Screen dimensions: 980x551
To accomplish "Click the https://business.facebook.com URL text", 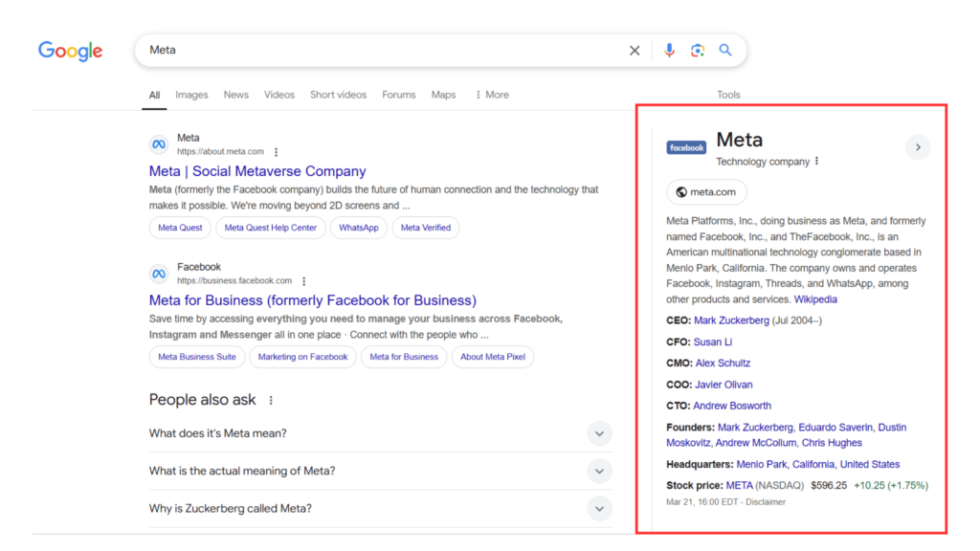I will click(x=234, y=281).
